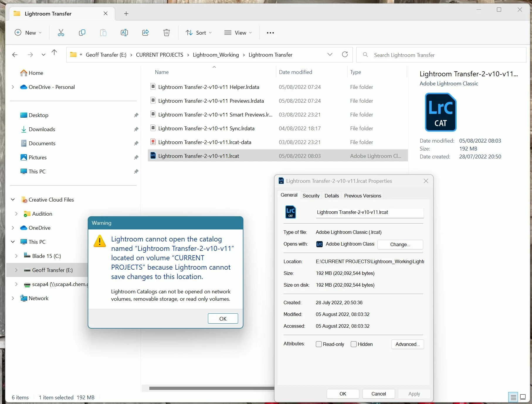The width and height of the screenshot is (532, 404).
Task: Click Lightroom_Working in the breadcrumb
Action: 216,55
